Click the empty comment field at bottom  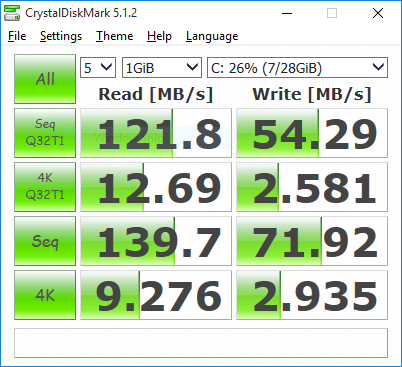click(x=201, y=343)
